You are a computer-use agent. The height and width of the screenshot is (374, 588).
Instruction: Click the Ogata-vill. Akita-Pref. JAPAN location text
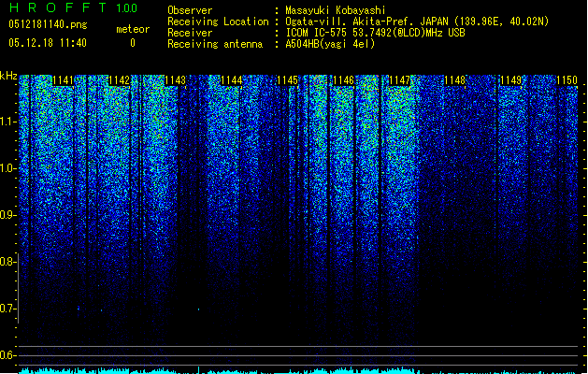[x=417, y=22]
